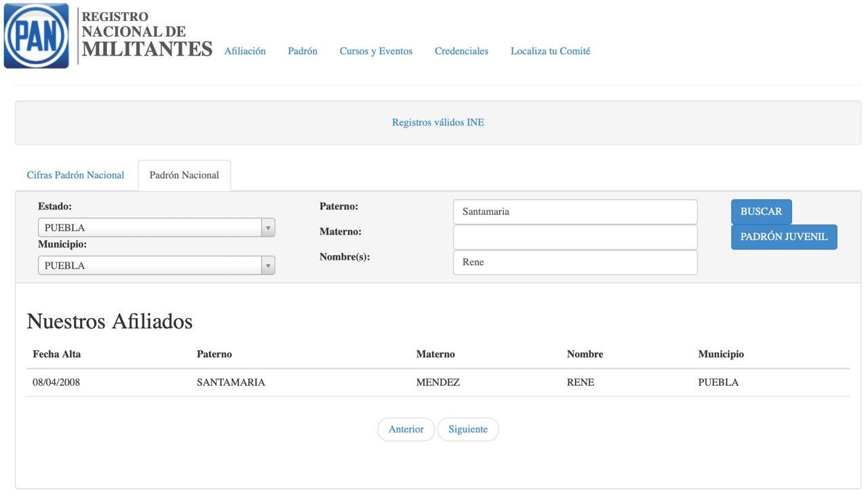Open the PADRÓN JUVENIL button

click(x=784, y=237)
